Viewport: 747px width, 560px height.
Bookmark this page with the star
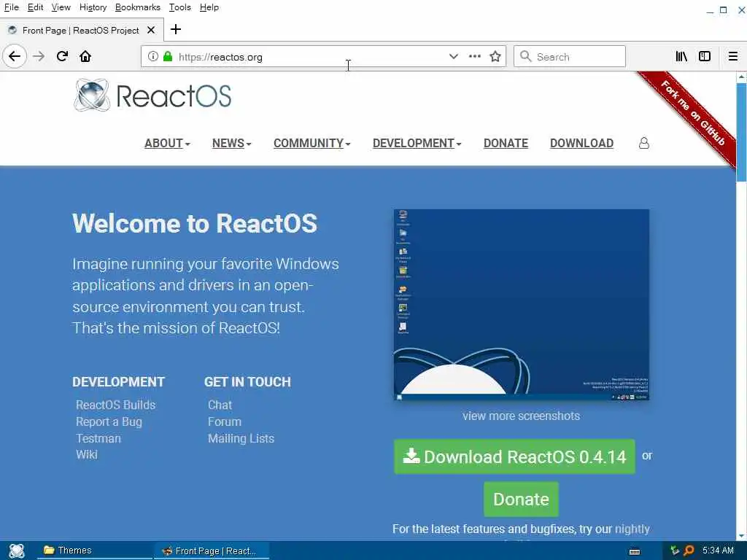495,57
